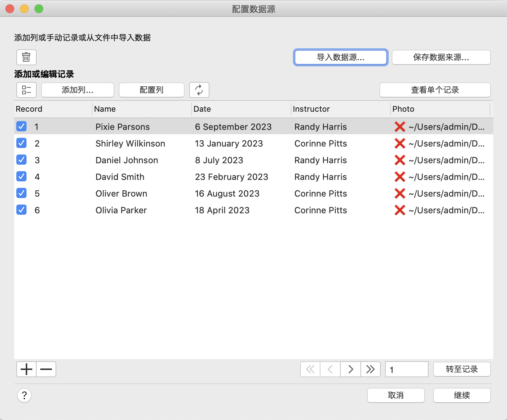Select the Oliver Brown name cell
This screenshot has width=507, height=420.
(x=121, y=194)
